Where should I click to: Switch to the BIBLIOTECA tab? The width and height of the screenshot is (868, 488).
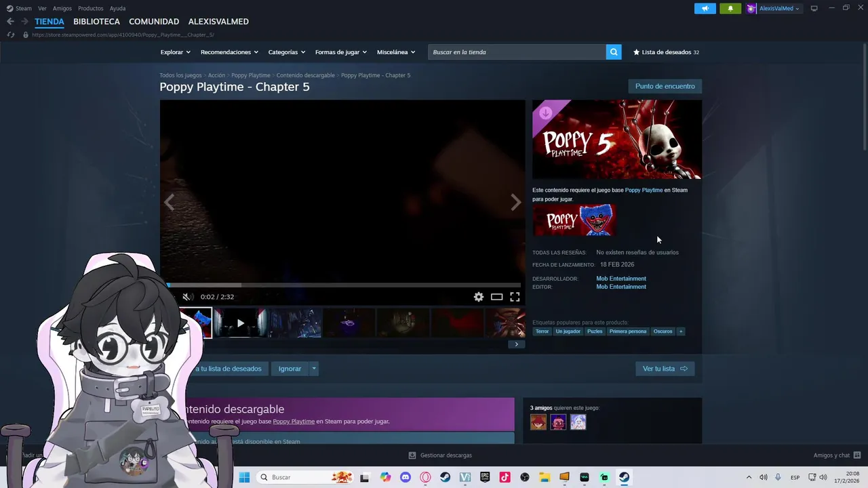click(x=96, y=22)
